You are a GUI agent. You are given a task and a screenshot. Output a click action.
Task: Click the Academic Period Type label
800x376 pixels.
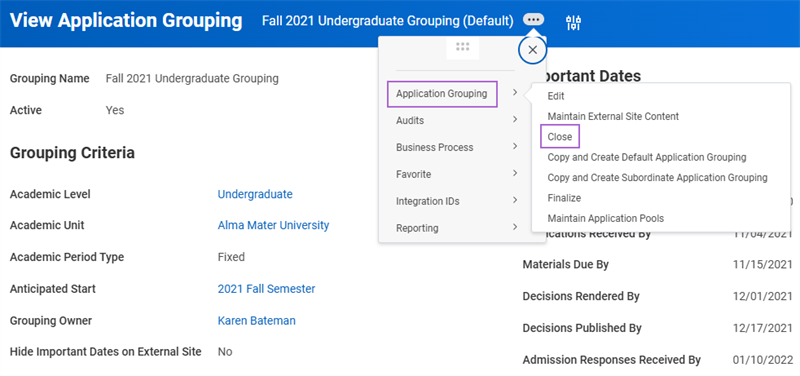tap(67, 257)
